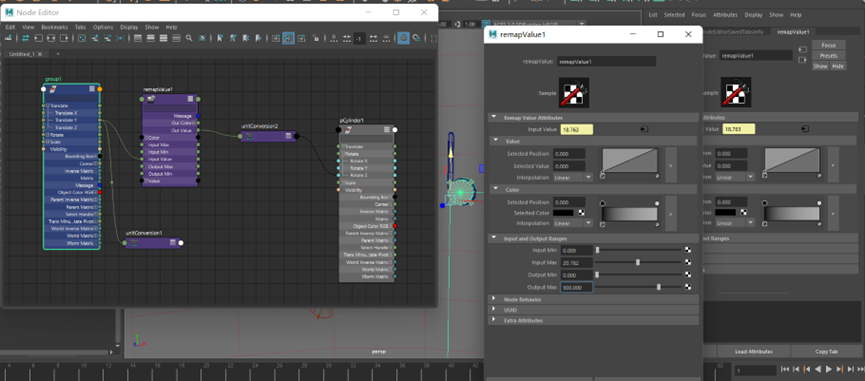Toggle the highlighted grid visibility icon
This screenshot has height=381, width=865.
tap(404, 38)
